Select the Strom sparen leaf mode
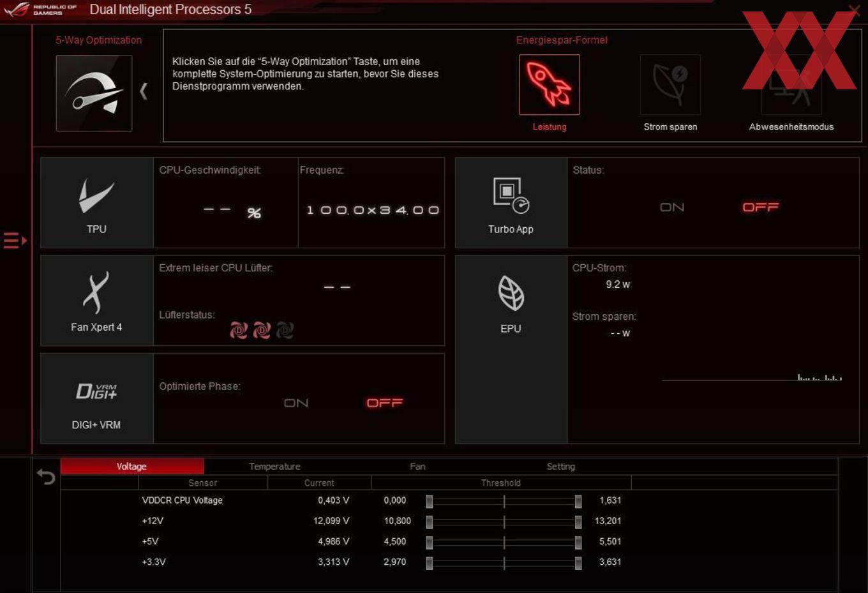Viewport: 868px width, 593px height. (x=670, y=84)
